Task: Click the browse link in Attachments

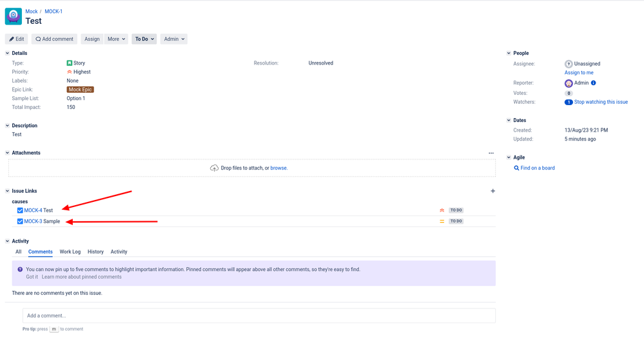Action: pyautogui.click(x=278, y=168)
